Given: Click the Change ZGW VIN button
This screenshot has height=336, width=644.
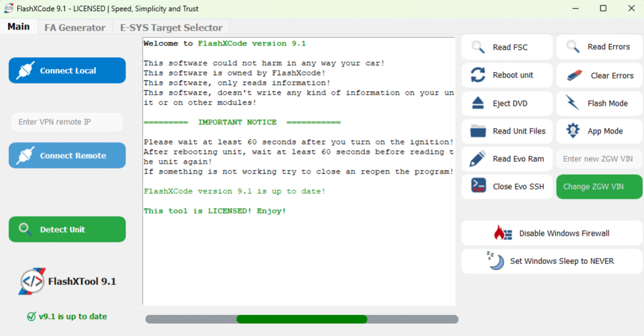Looking at the screenshot, I should (599, 187).
